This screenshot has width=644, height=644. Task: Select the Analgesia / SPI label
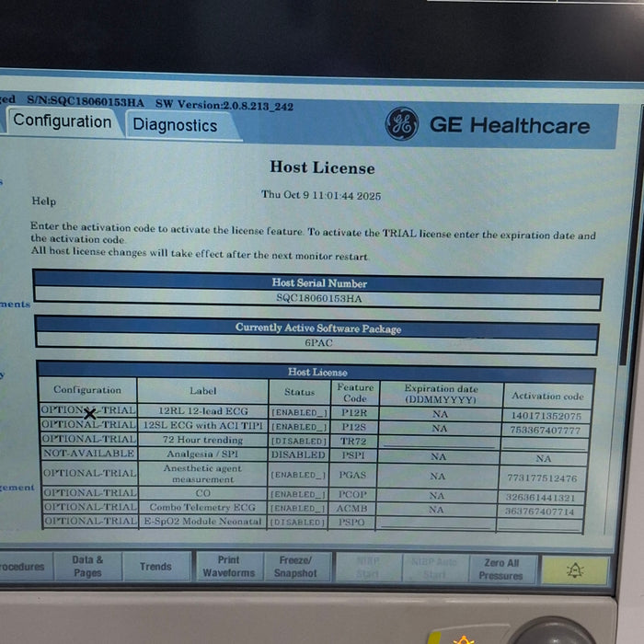(x=202, y=454)
